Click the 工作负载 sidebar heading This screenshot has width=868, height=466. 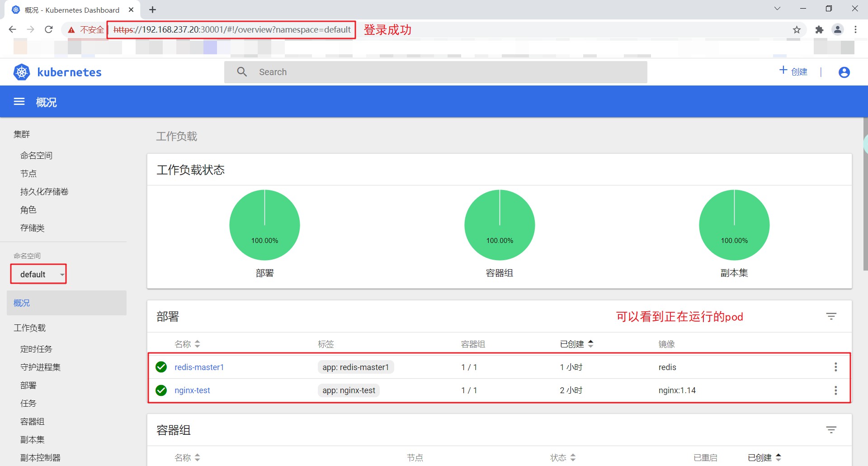30,328
